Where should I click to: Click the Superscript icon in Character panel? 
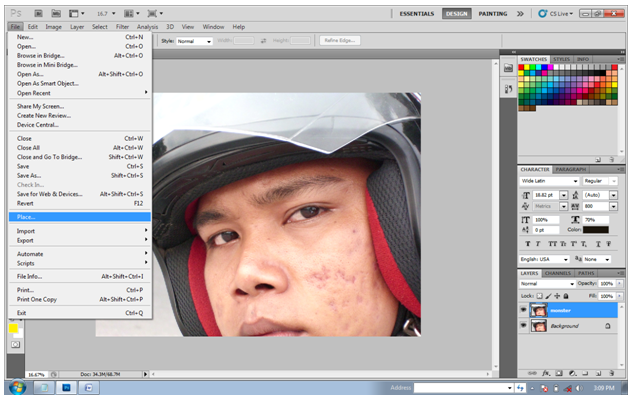573,244
